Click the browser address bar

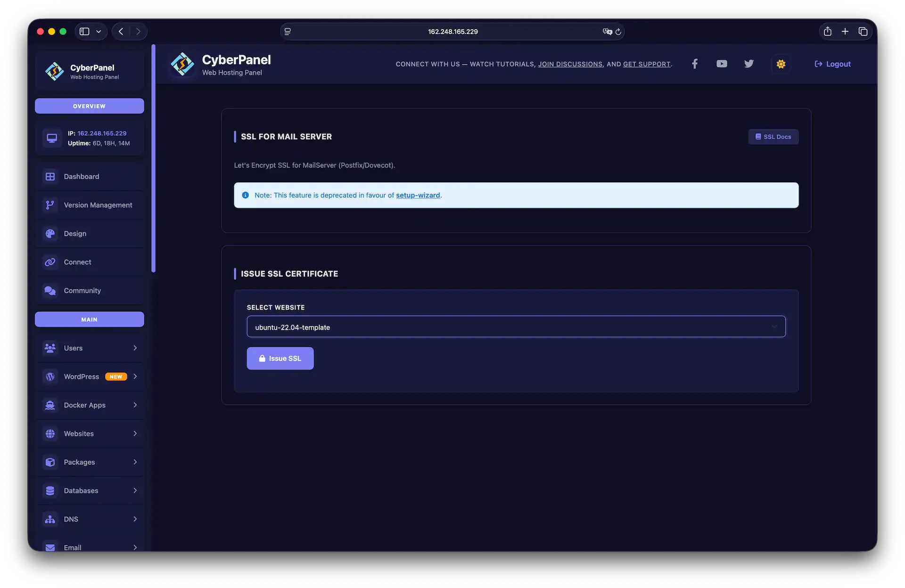pyautogui.click(x=452, y=31)
